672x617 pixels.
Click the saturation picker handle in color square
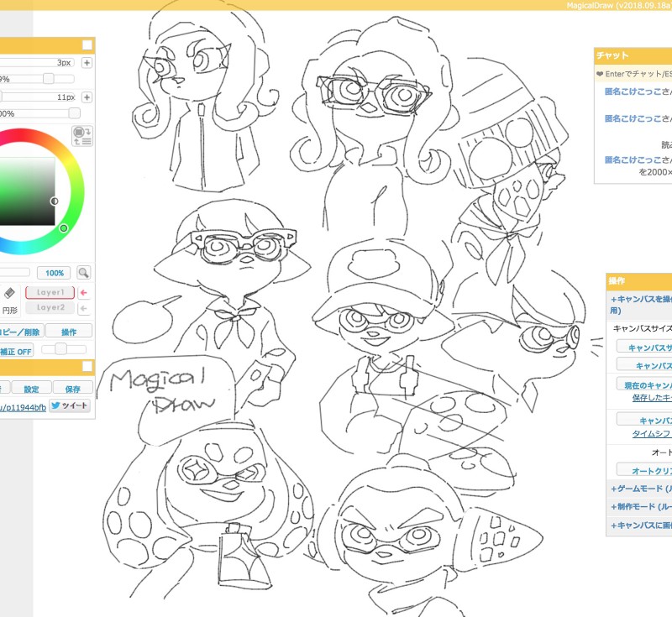(55, 201)
